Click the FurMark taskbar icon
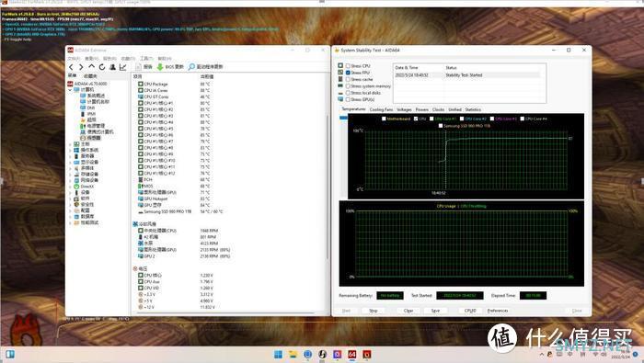Viewport: 644px width, 363px height. 367,355
